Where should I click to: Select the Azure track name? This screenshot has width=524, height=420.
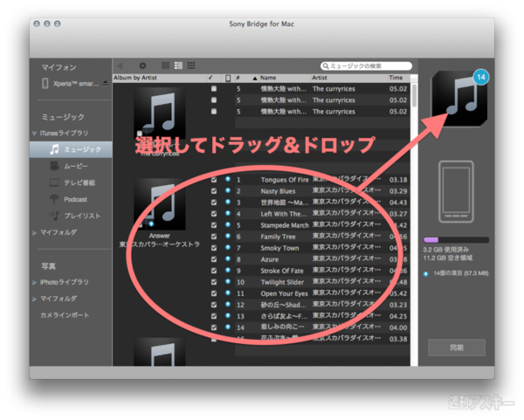(270, 259)
